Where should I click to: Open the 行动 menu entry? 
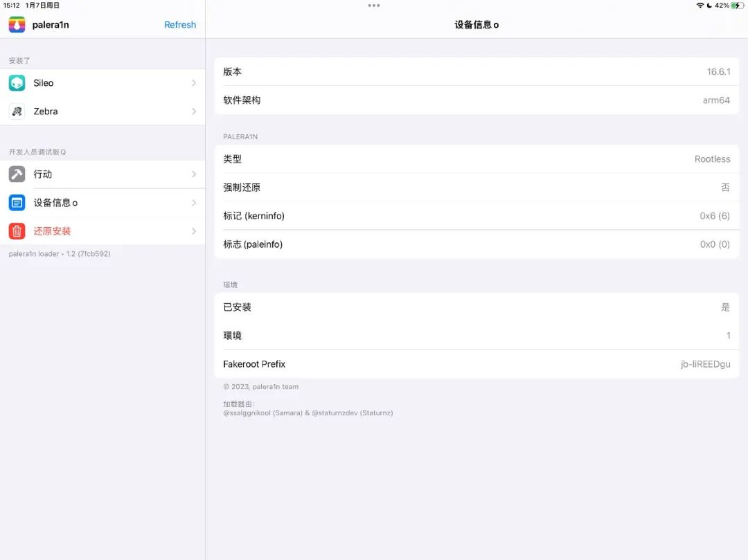click(103, 174)
